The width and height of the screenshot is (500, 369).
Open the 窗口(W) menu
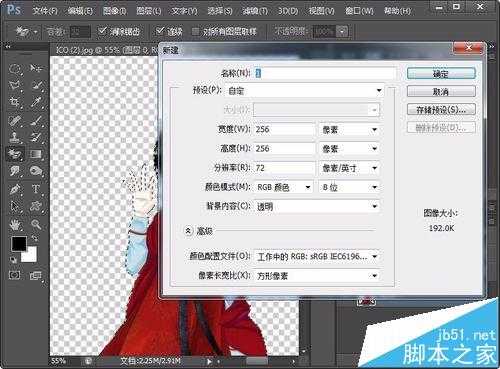pos(359,11)
